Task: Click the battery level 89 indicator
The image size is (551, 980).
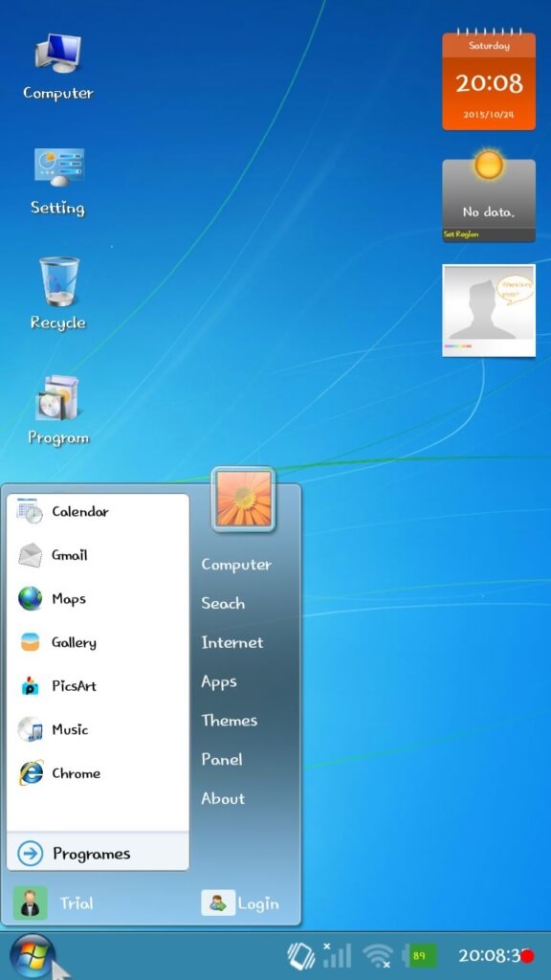Action: coord(420,956)
